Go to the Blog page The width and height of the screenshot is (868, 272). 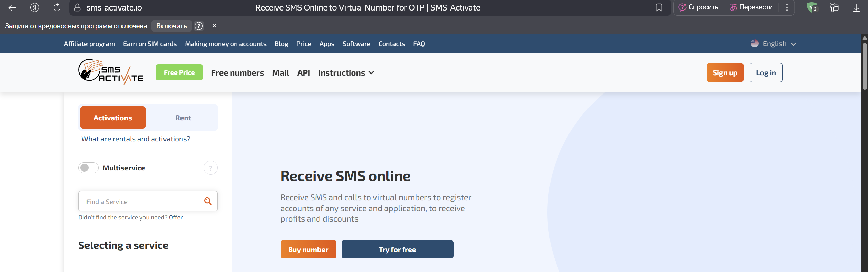tap(281, 44)
